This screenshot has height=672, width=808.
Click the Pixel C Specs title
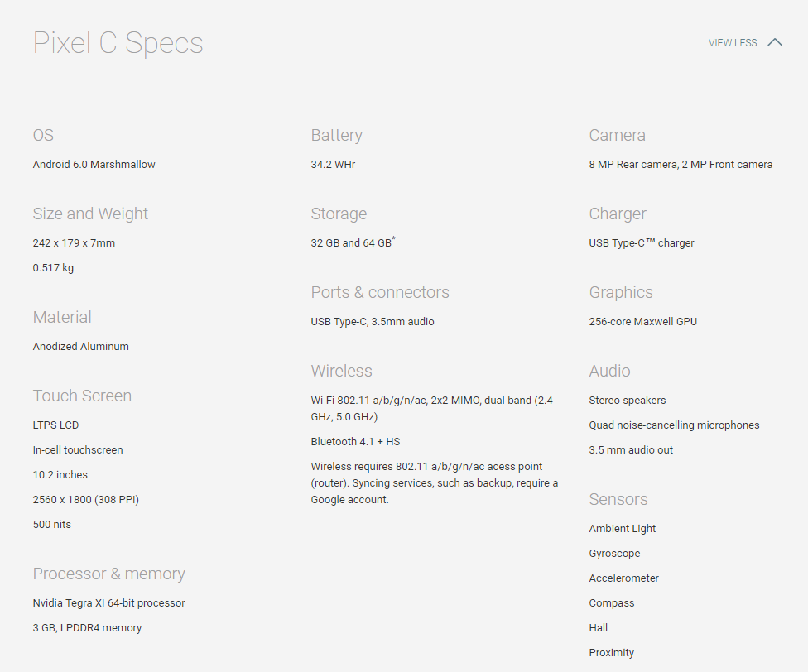tap(118, 43)
